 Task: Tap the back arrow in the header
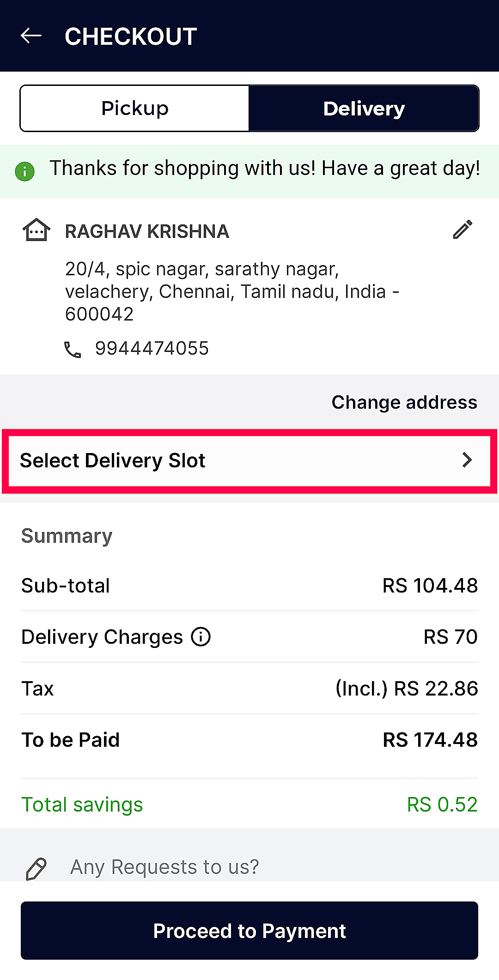tap(31, 36)
